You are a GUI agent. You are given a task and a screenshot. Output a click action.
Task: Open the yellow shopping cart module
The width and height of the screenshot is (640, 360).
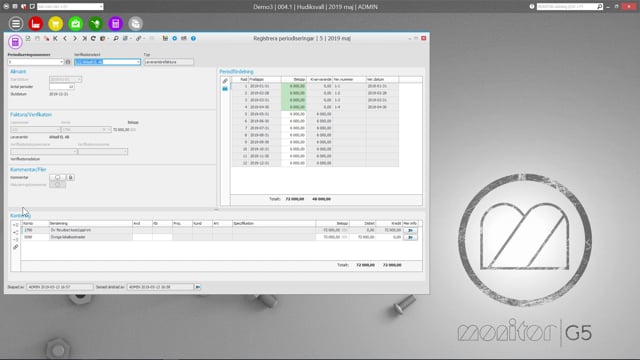56,24
